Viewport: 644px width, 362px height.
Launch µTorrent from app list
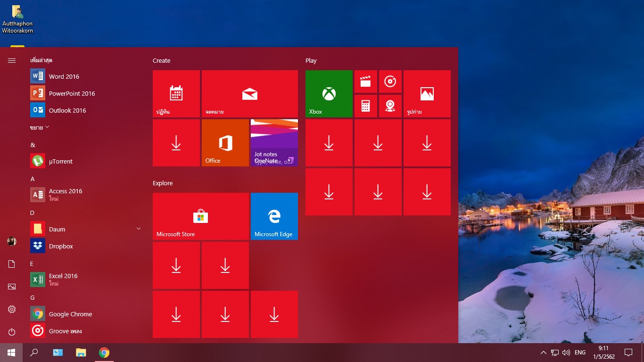(85, 161)
